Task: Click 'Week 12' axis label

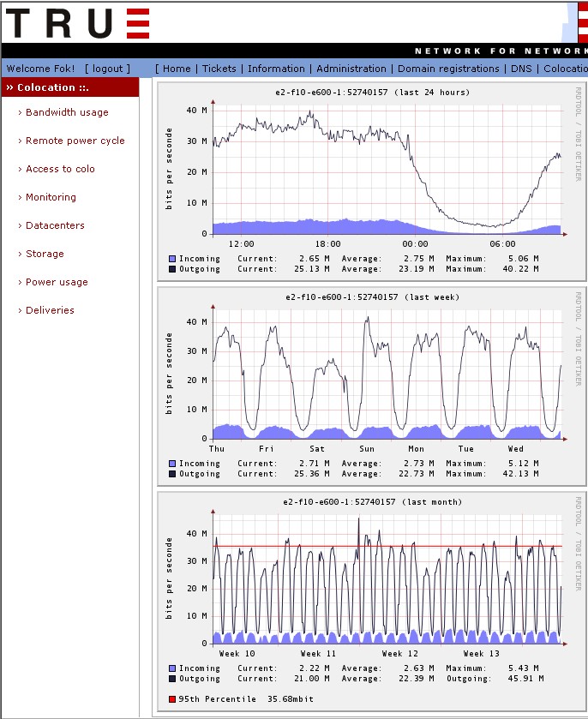Action: (400, 654)
